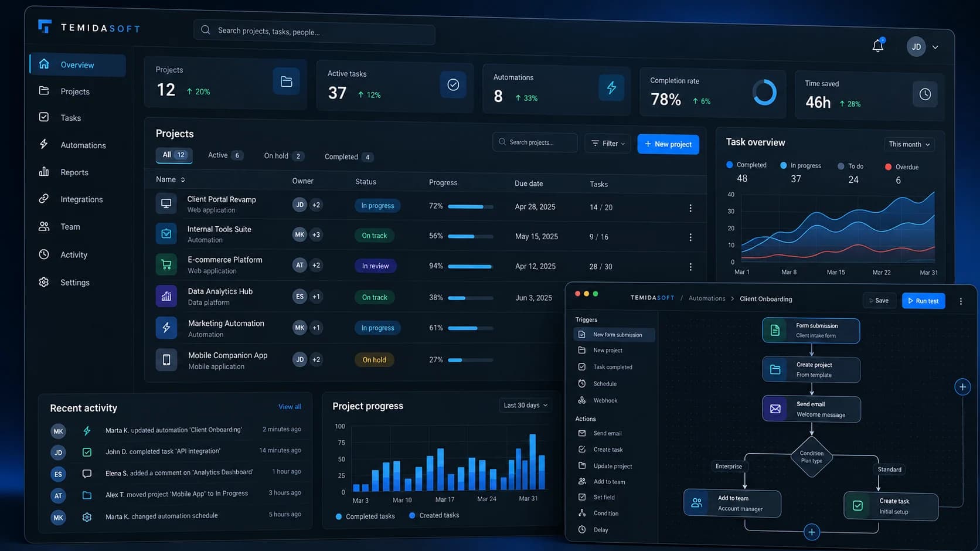
Task: Click the plus button below the workflow branches
Action: point(811,532)
